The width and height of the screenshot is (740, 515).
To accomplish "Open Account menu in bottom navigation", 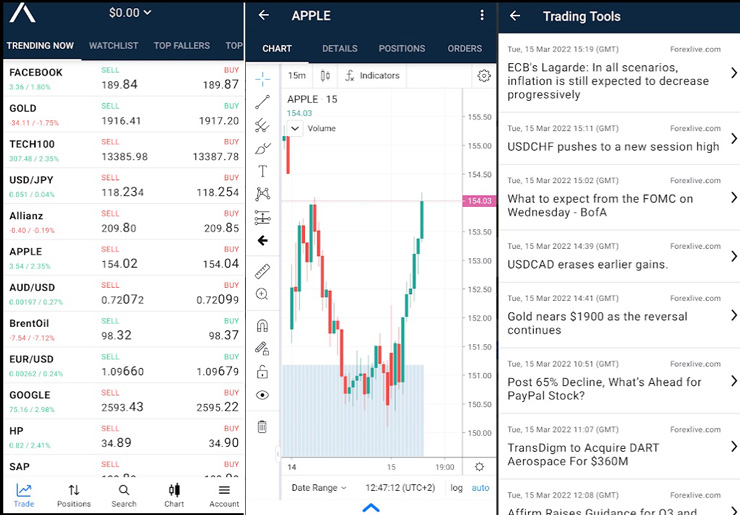I will click(224, 496).
